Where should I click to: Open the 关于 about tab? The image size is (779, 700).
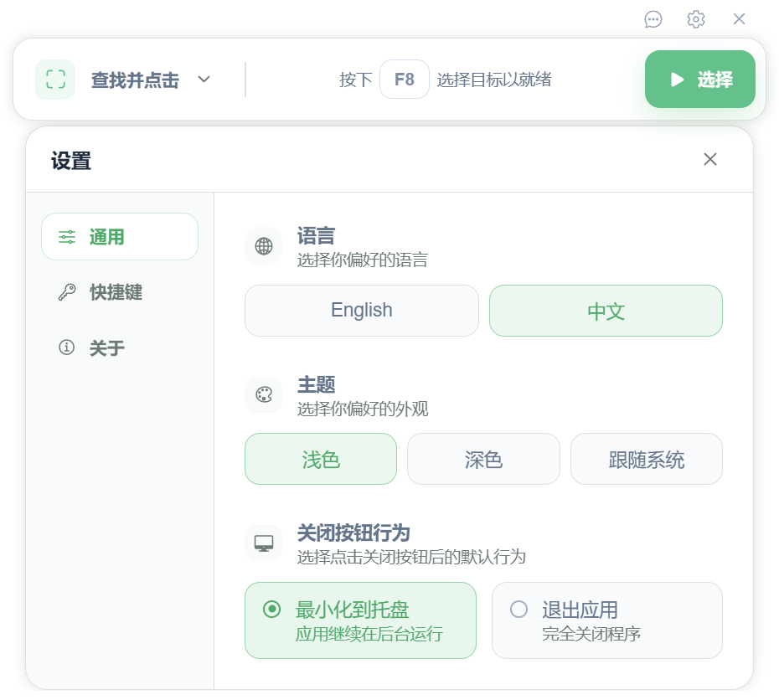tap(120, 347)
